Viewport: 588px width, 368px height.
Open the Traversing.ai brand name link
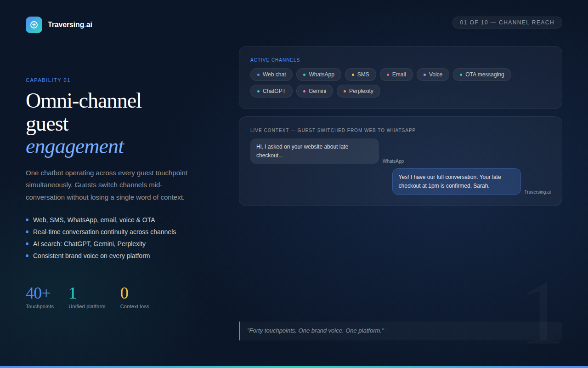(x=70, y=25)
